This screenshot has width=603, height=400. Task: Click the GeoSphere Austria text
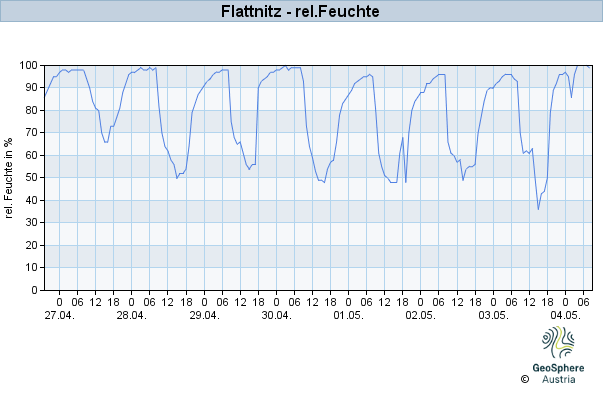tap(558, 373)
